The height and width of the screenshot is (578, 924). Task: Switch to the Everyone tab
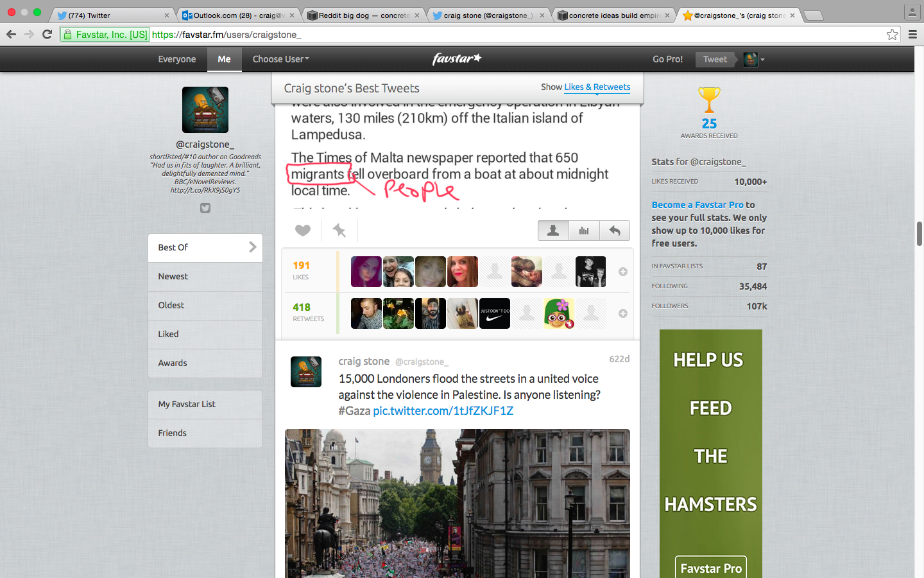click(177, 59)
